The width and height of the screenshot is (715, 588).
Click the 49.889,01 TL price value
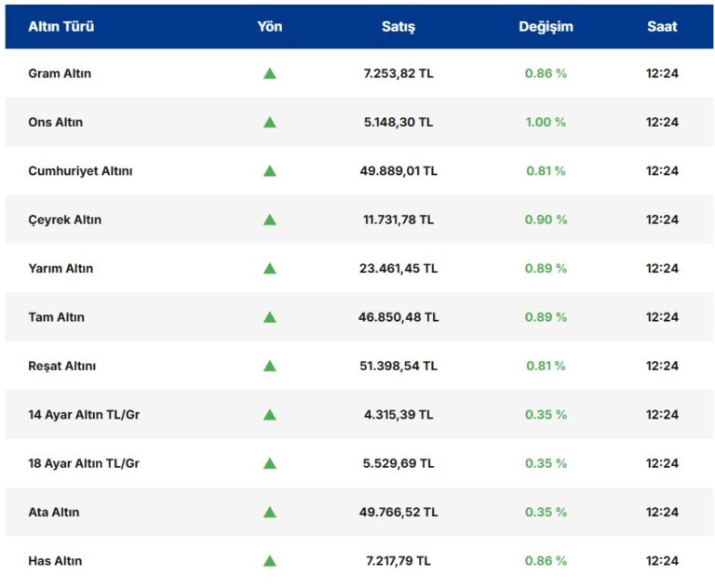pyautogui.click(x=398, y=171)
